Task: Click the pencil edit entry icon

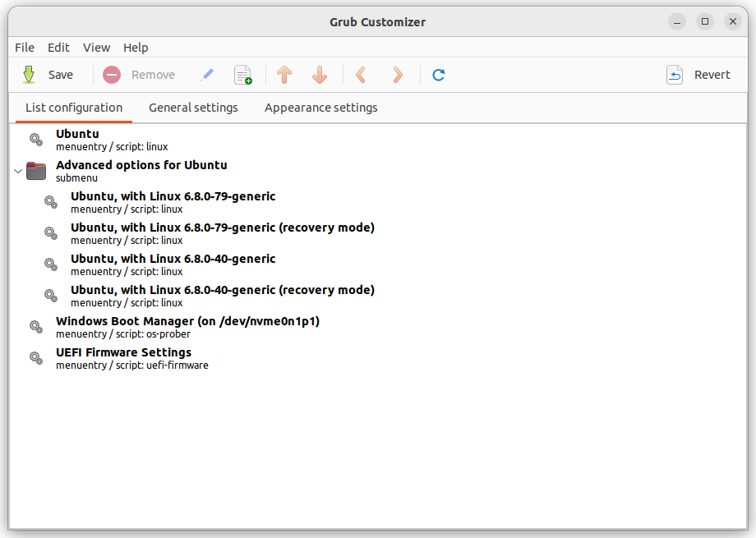Action: (x=207, y=75)
